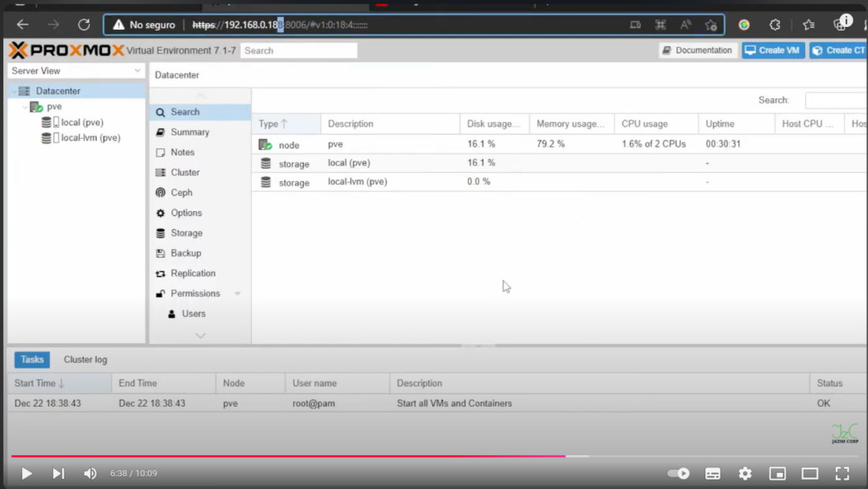
Task: Click the skip to next video icon
Action: click(x=58, y=473)
